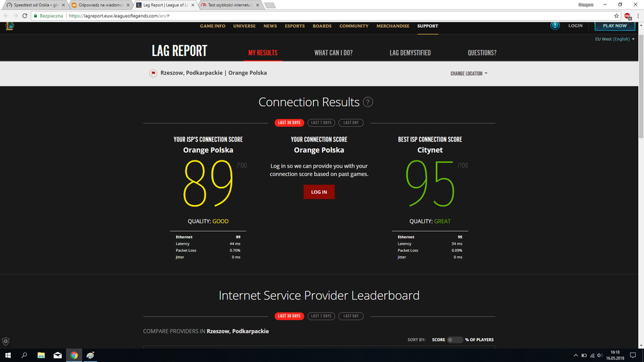Click the League of Legends logo icon
The image size is (644, 362).
pyautogui.click(x=9, y=26)
